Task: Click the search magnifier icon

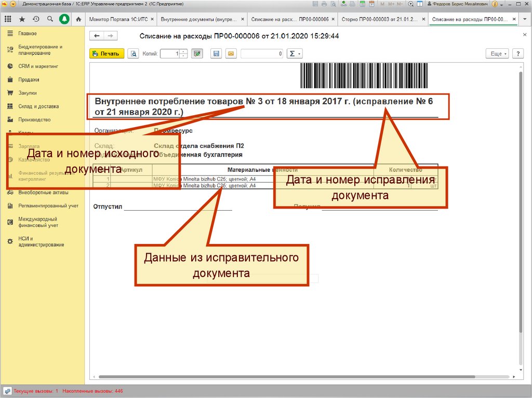Action: coord(50,19)
